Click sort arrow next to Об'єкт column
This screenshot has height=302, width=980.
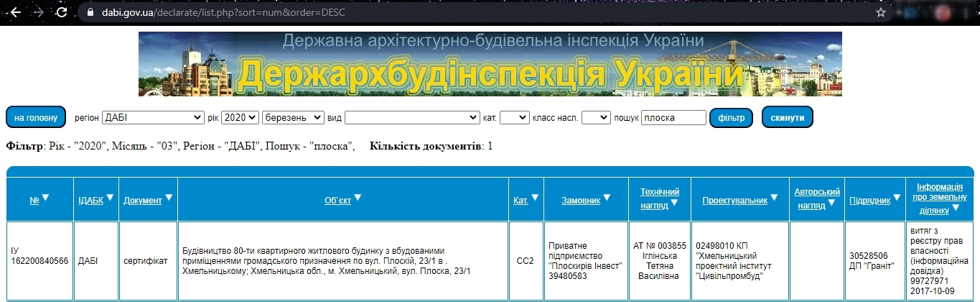358,198
